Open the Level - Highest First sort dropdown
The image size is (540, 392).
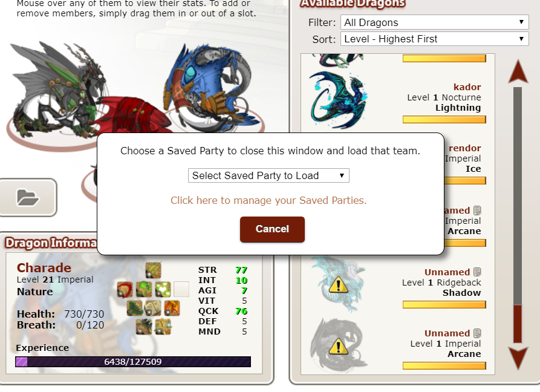click(x=435, y=39)
